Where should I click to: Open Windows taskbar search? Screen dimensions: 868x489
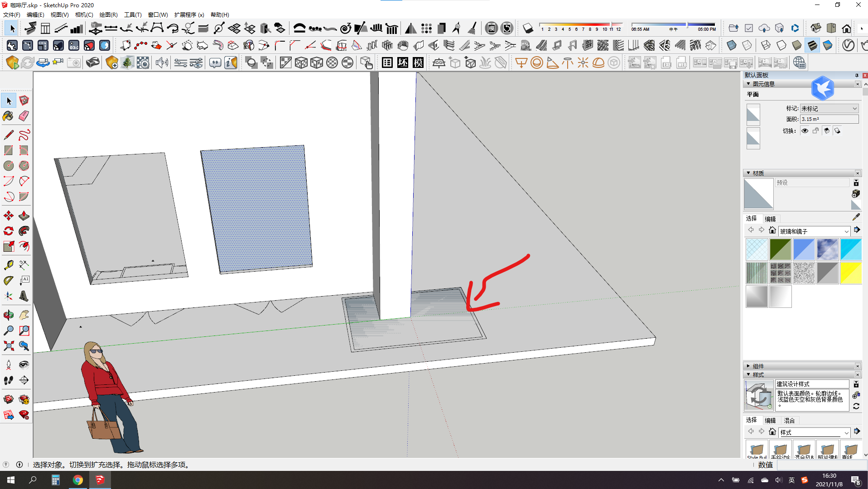pos(33,480)
